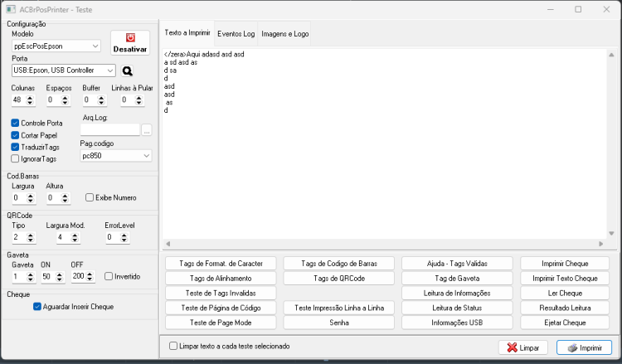The height and width of the screenshot is (364, 622).
Task: Check the Exibe Numero option
Action: point(90,197)
